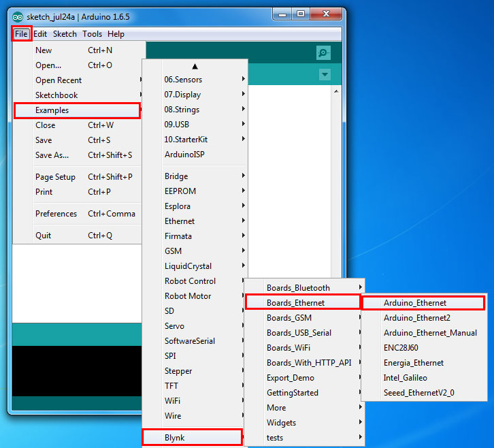Expand Esplora library examples
This screenshot has height=448, width=494.
click(195, 206)
